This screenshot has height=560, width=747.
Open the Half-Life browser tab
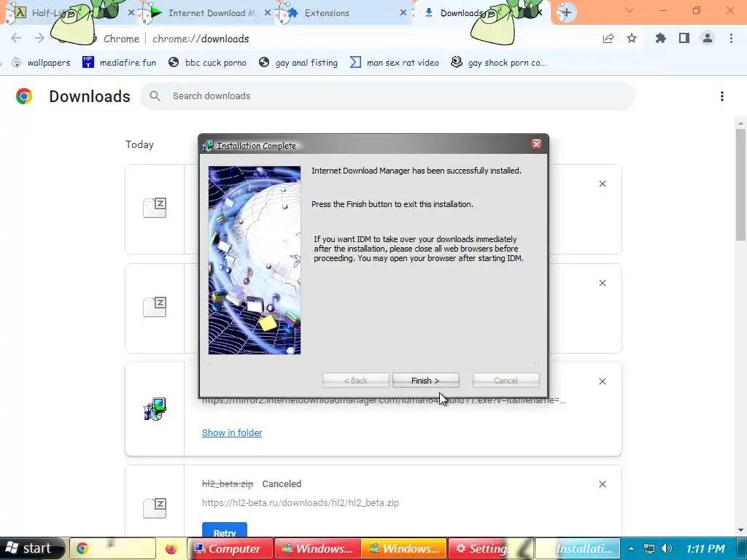[69, 13]
